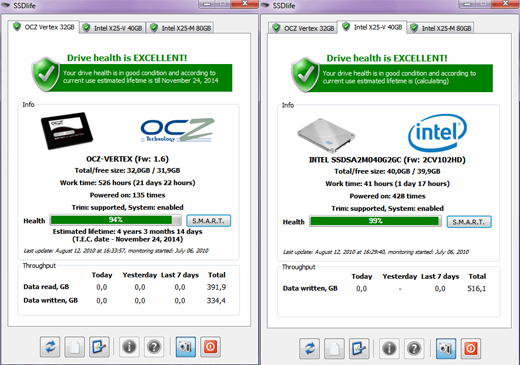Select OCZ Vertex 32GB tab in left window
520x365 pixels.
[44, 27]
